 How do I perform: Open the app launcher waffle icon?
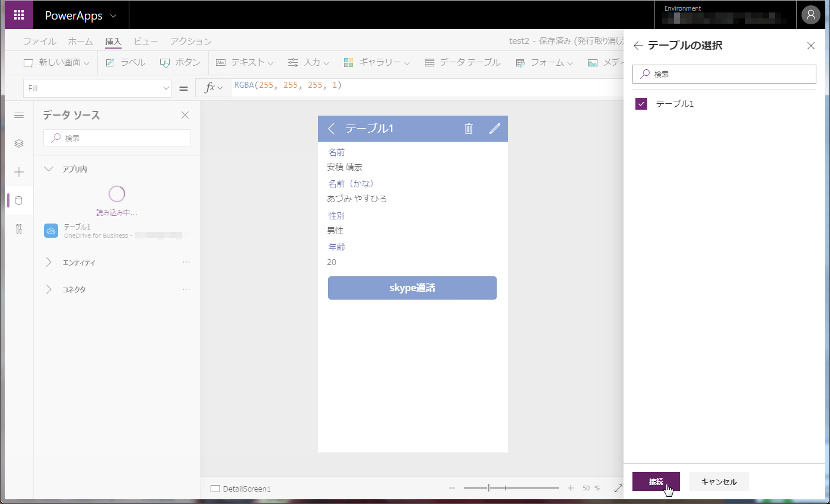coord(19,15)
